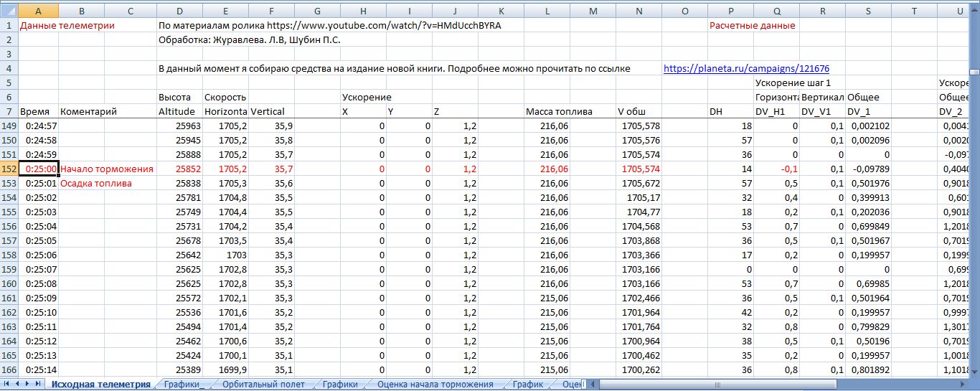The height and width of the screenshot is (391, 980).
Task: Click the Altitude header cell
Action: point(179,111)
